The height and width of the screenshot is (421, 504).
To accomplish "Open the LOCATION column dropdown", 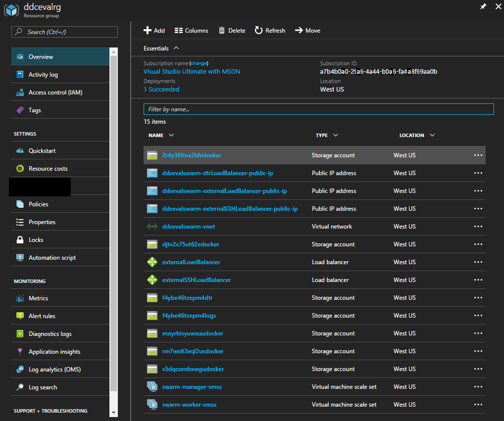I will pos(432,135).
